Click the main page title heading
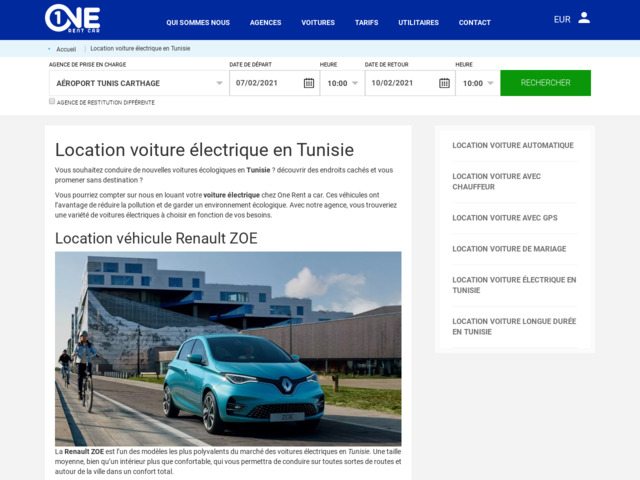The height and width of the screenshot is (480, 640). [x=204, y=150]
